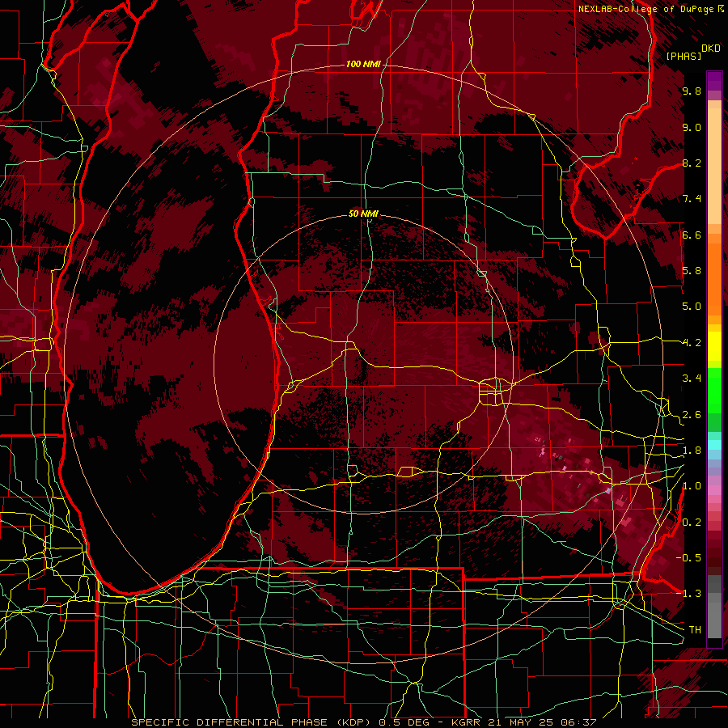Click the 7.4 value on the scale
The width and height of the screenshot is (728, 728).
pyautogui.click(x=692, y=199)
